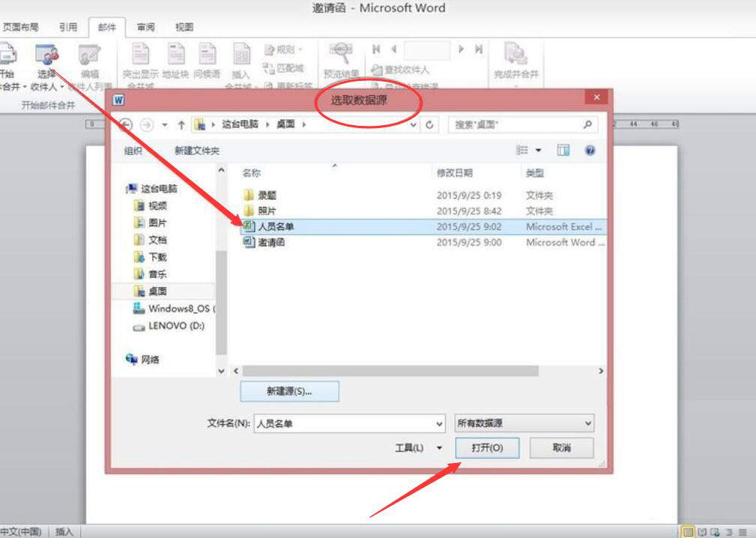The width and height of the screenshot is (756, 538).
Task: Click the 名称 column header
Action: pos(251,173)
